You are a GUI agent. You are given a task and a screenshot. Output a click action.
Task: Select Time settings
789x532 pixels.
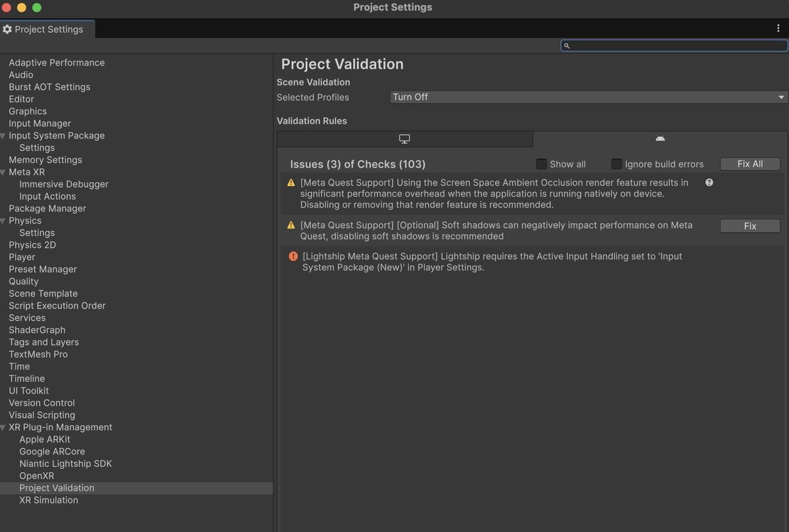19,367
